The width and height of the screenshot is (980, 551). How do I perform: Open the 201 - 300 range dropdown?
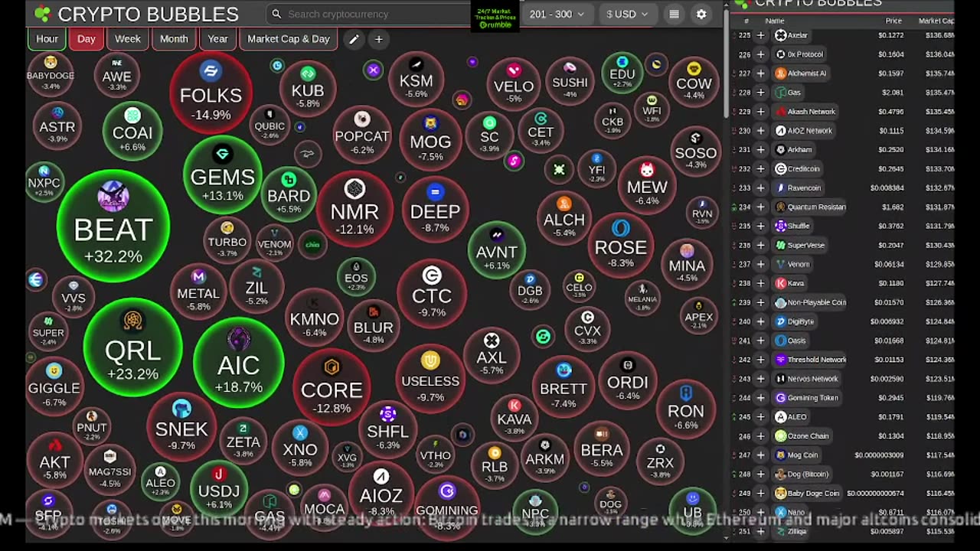(x=557, y=14)
